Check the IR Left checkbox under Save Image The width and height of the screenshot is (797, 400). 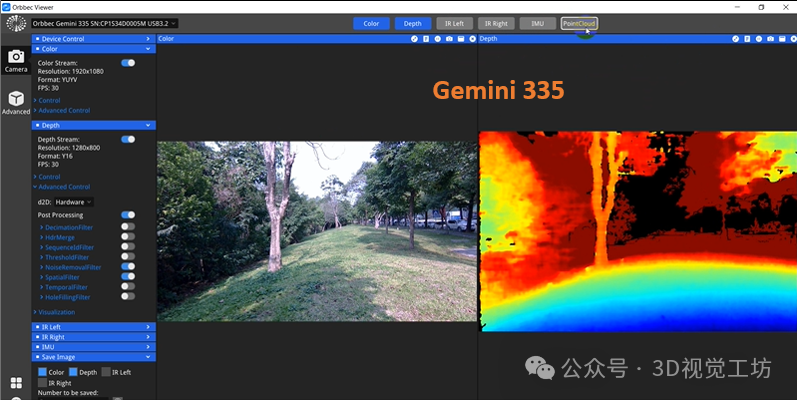(x=106, y=372)
